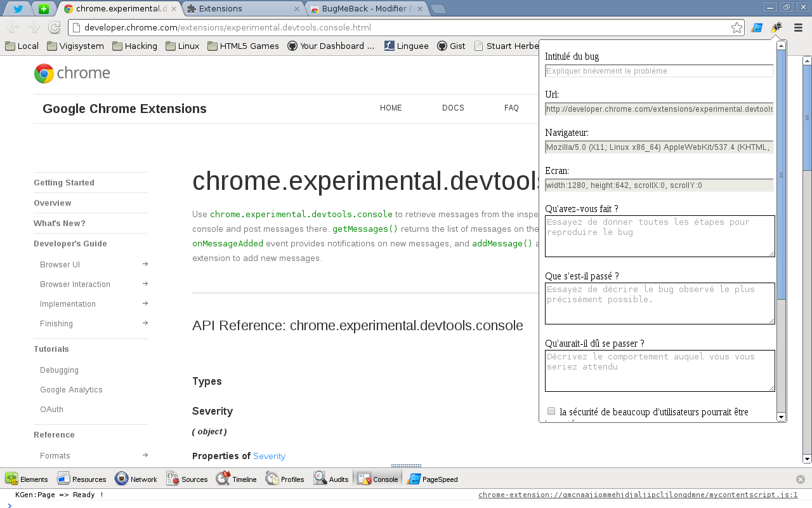Click the browser forward arrow
The image size is (812, 508).
(x=34, y=27)
